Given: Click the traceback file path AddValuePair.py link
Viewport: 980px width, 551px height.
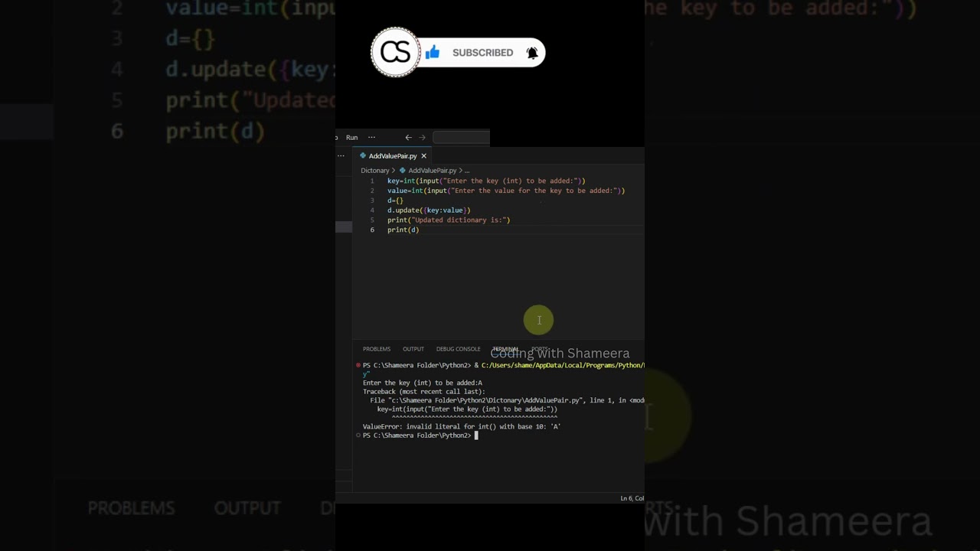Looking at the screenshot, I should point(487,400).
